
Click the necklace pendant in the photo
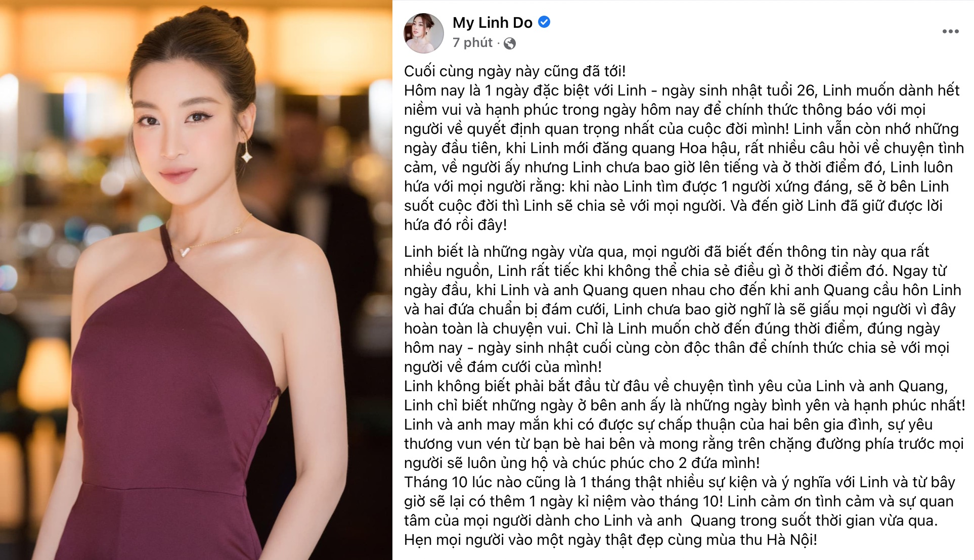point(185,251)
